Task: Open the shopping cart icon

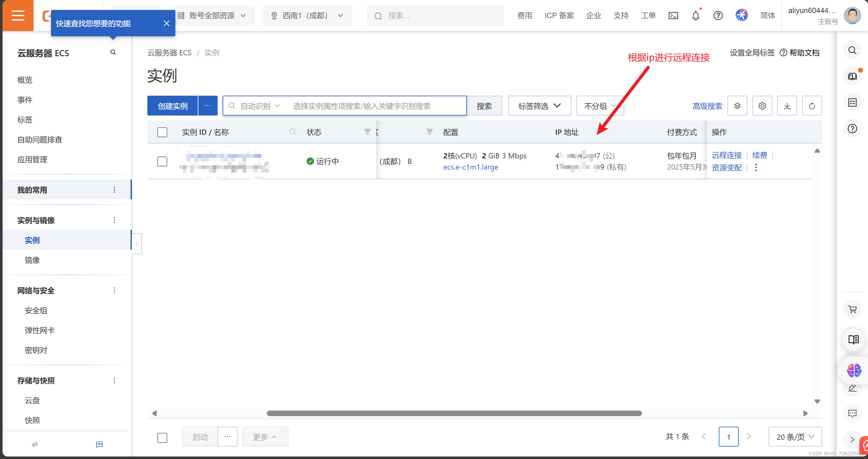Action: coord(852,309)
